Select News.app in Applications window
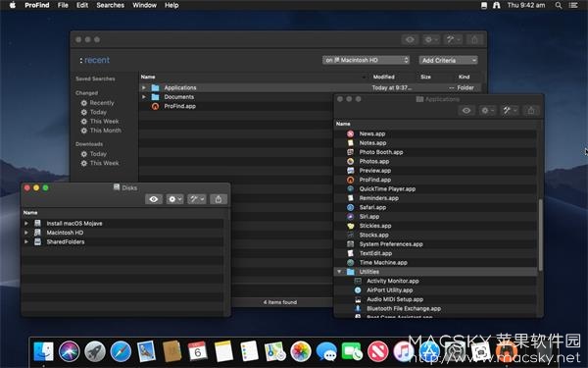Image resolution: width=588 pixels, height=368 pixels. click(436, 133)
